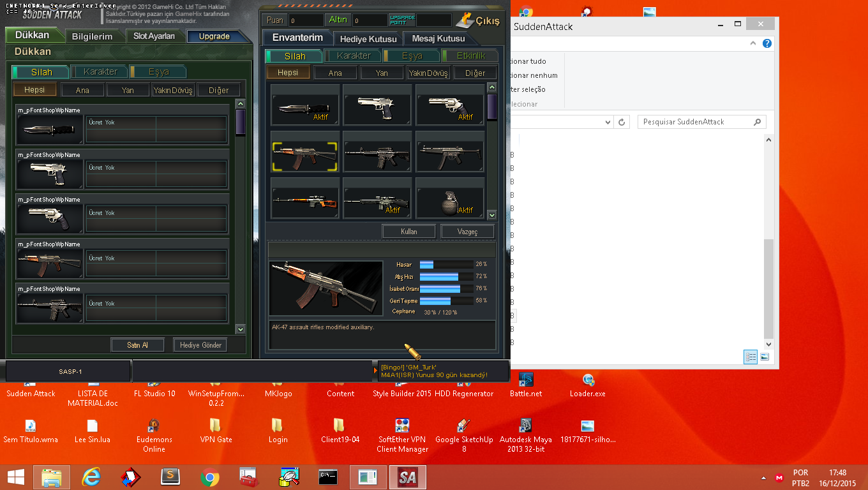868x490 pixels.
Task: Click the Envanterim grid scroll-down arrow
Action: click(492, 216)
